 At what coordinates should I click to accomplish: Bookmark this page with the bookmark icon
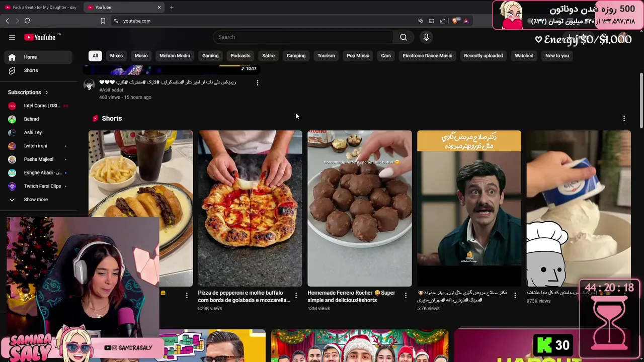point(103,21)
